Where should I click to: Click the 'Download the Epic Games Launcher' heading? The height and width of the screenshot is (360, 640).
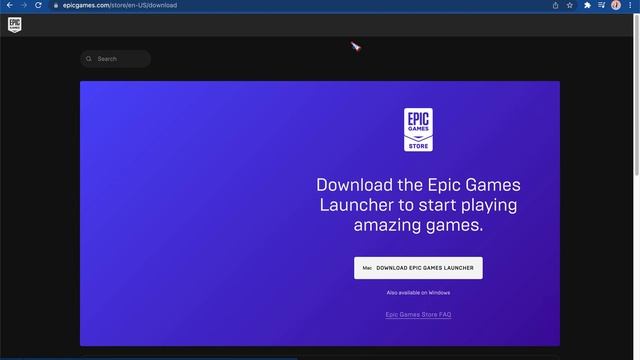[418, 205]
